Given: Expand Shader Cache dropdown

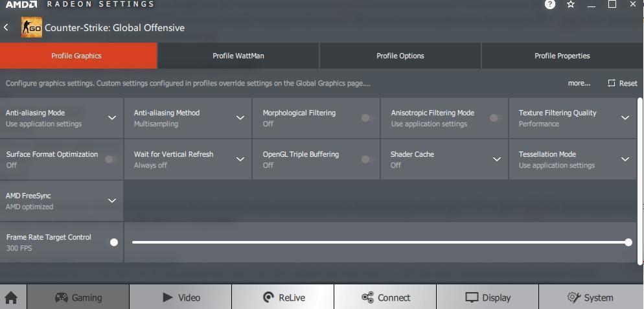Looking at the screenshot, I should click(x=496, y=159).
